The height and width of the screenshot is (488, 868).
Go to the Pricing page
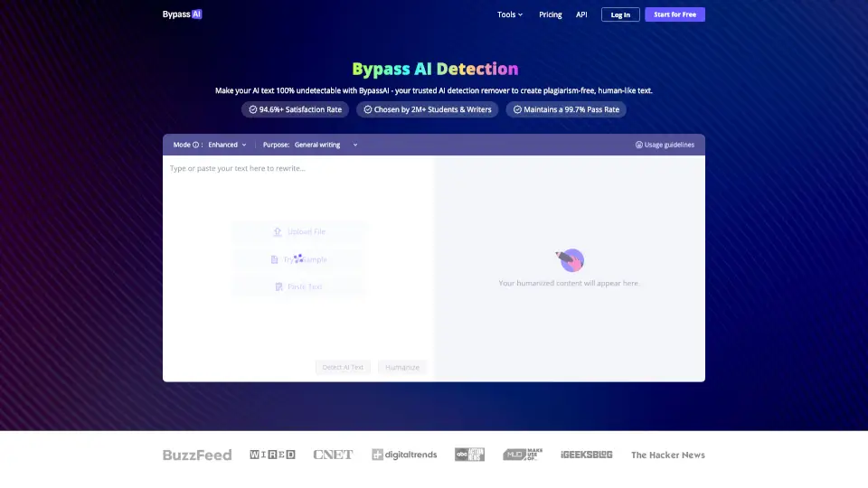click(551, 15)
